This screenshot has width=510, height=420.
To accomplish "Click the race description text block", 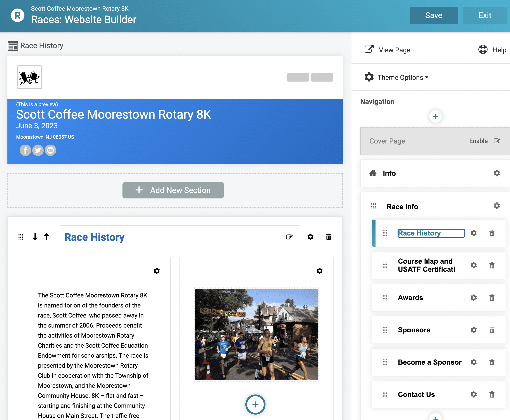I will (x=93, y=355).
